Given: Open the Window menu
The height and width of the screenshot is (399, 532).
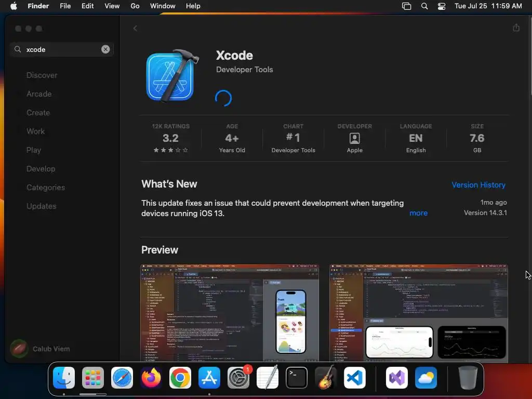Looking at the screenshot, I should [163, 6].
